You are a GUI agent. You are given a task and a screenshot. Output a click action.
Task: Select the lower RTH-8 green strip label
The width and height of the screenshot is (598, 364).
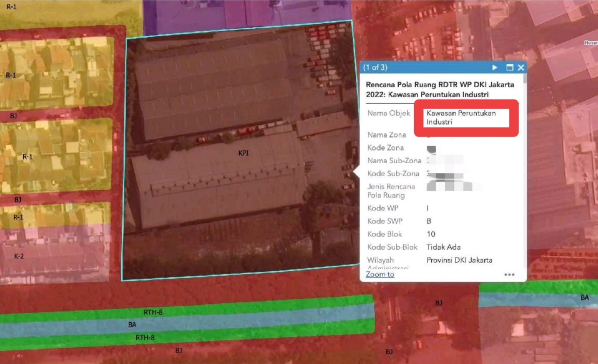[145, 337]
